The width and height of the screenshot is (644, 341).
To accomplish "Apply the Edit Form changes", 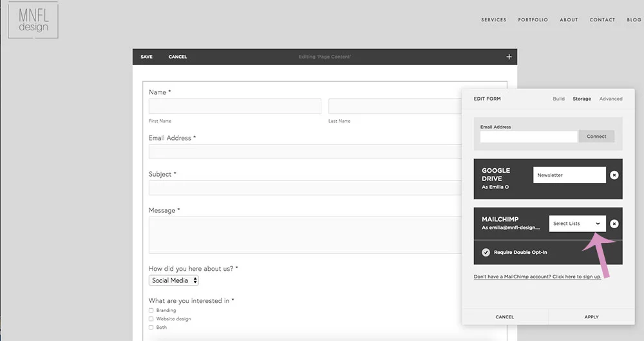I will [x=591, y=317].
